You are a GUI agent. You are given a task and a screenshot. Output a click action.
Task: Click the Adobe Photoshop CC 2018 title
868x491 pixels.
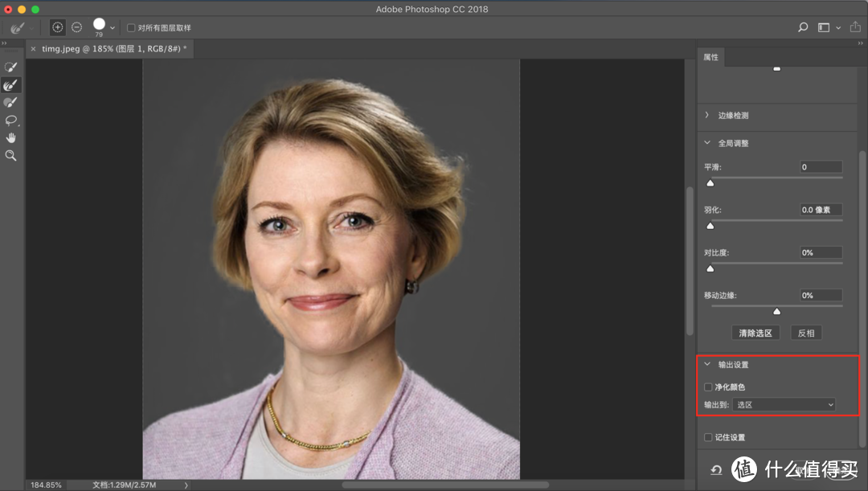pyautogui.click(x=432, y=9)
